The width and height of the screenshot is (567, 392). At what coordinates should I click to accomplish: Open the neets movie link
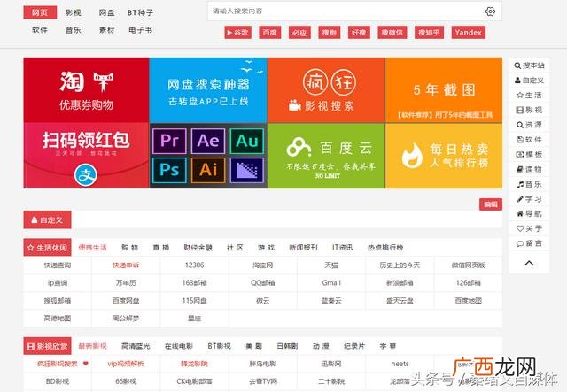click(x=400, y=364)
